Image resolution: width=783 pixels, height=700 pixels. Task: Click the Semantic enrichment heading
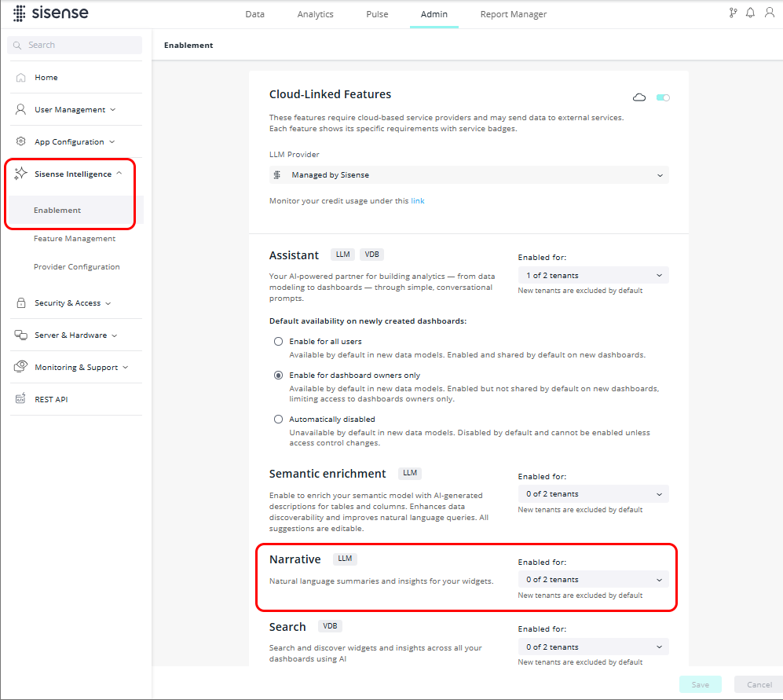coord(327,474)
